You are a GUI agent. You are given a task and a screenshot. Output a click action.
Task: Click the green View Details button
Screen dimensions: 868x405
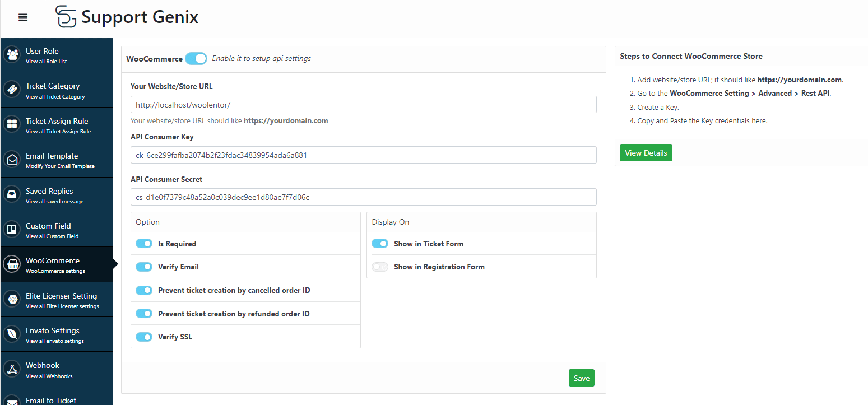coord(646,152)
